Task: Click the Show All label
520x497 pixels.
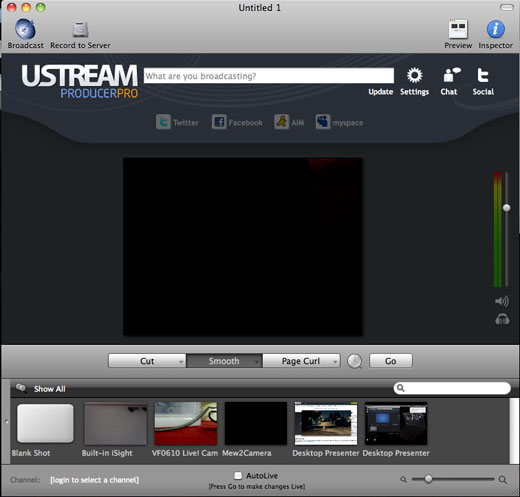Action: [50, 389]
